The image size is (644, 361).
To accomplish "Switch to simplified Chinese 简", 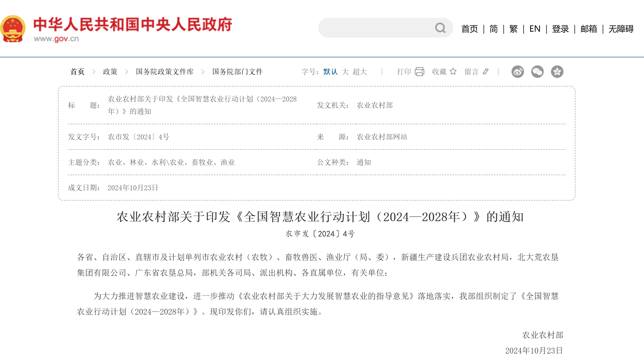I will tap(493, 29).
